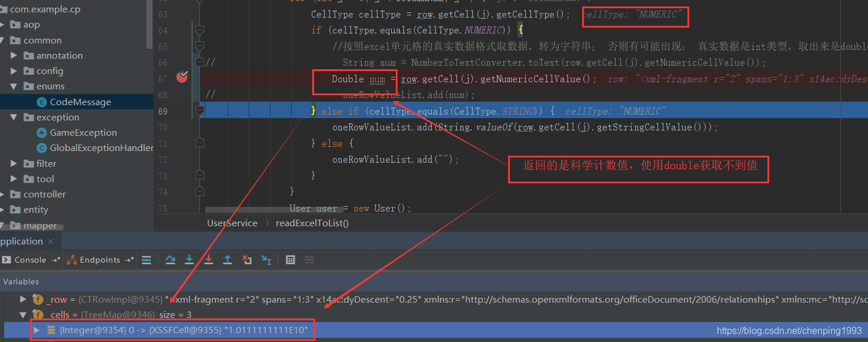Click the UserService breadcrumb
The width and height of the screenshot is (868, 342).
232,223
